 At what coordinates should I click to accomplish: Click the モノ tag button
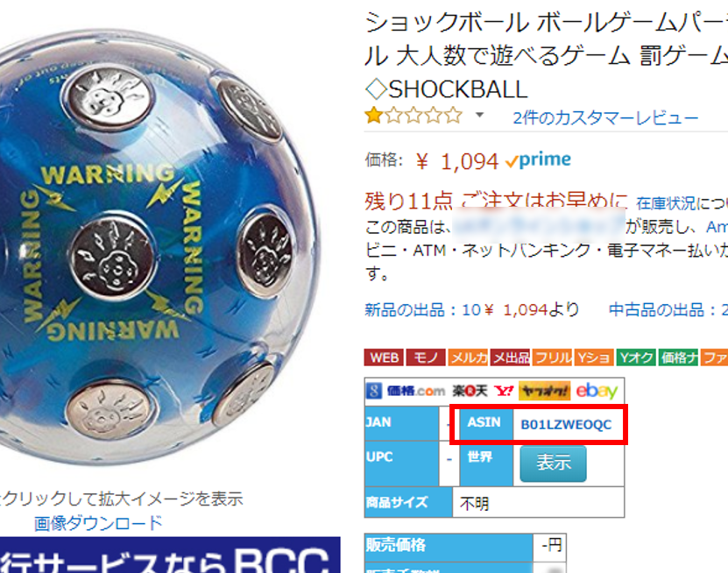click(x=426, y=357)
